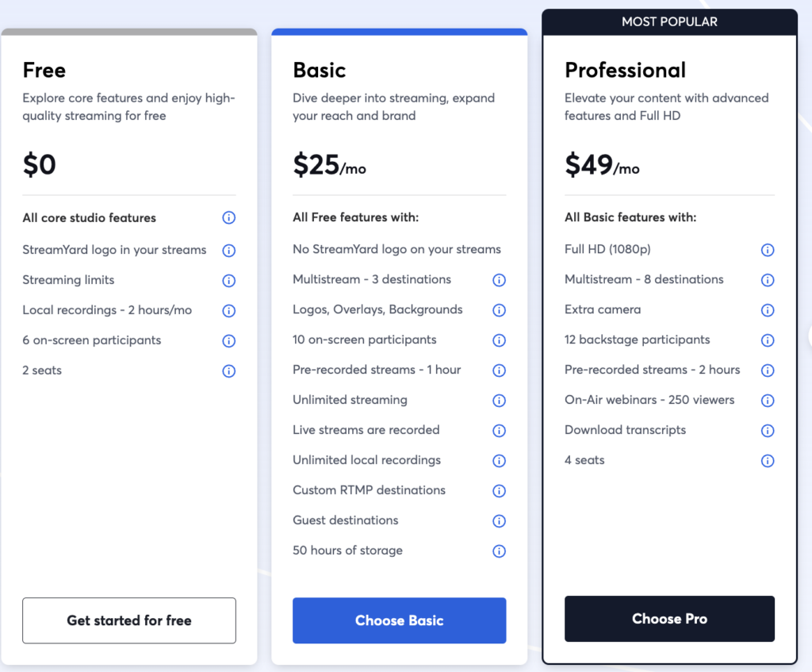Open info icon for All core studio features
The width and height of the screenshot is (812, 672).
click(228, 217)
